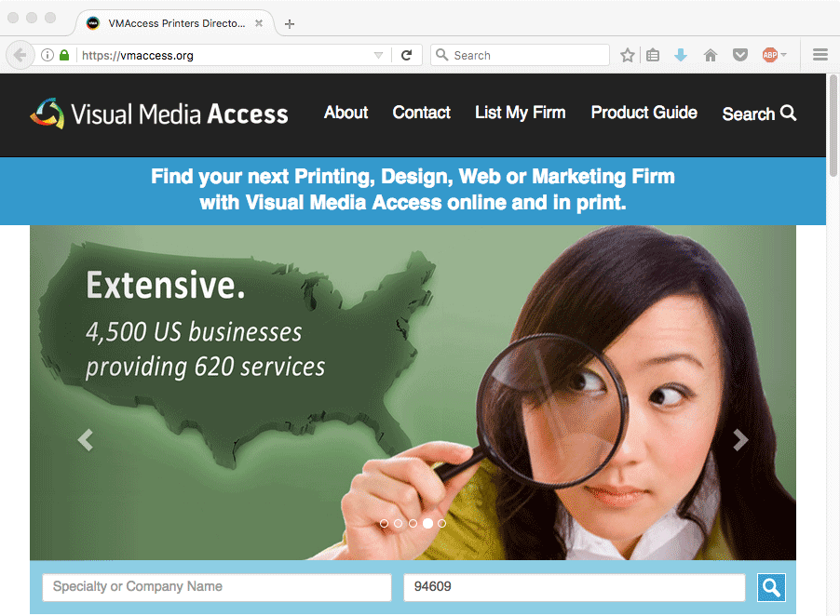The height and width of the screenshot is (616, 840).
Task: Open the Product Guide menu item
Action: click(x=644, y=113)
